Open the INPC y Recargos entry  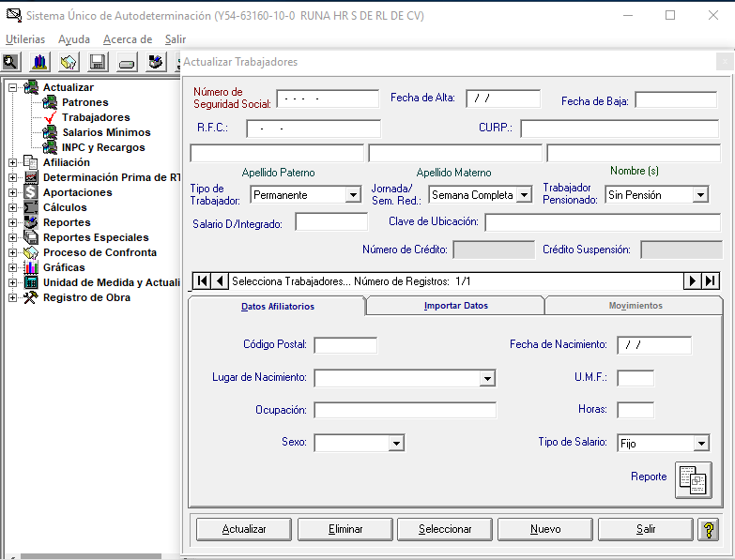tap(103, 147)
